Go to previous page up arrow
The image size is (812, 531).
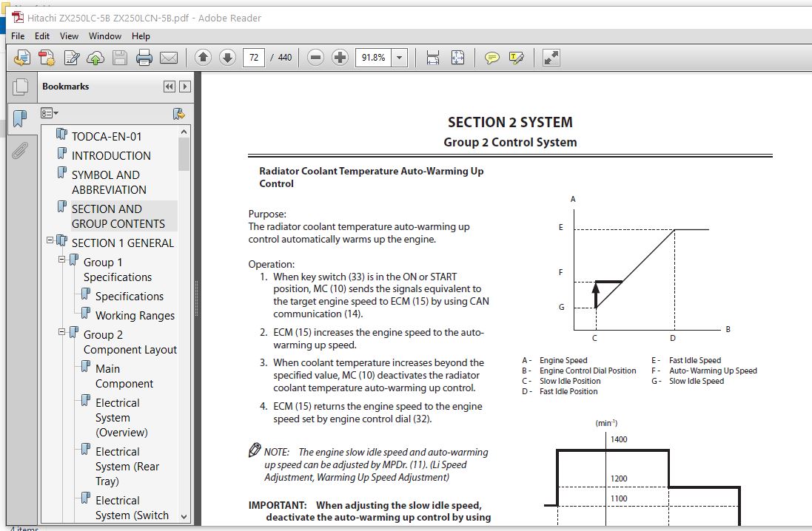(203, 58)
